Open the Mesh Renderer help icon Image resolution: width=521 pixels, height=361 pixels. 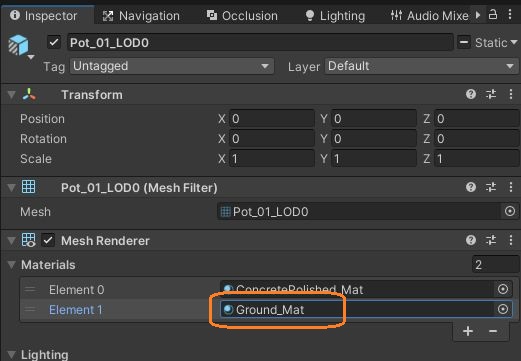(x=471, y=240)
